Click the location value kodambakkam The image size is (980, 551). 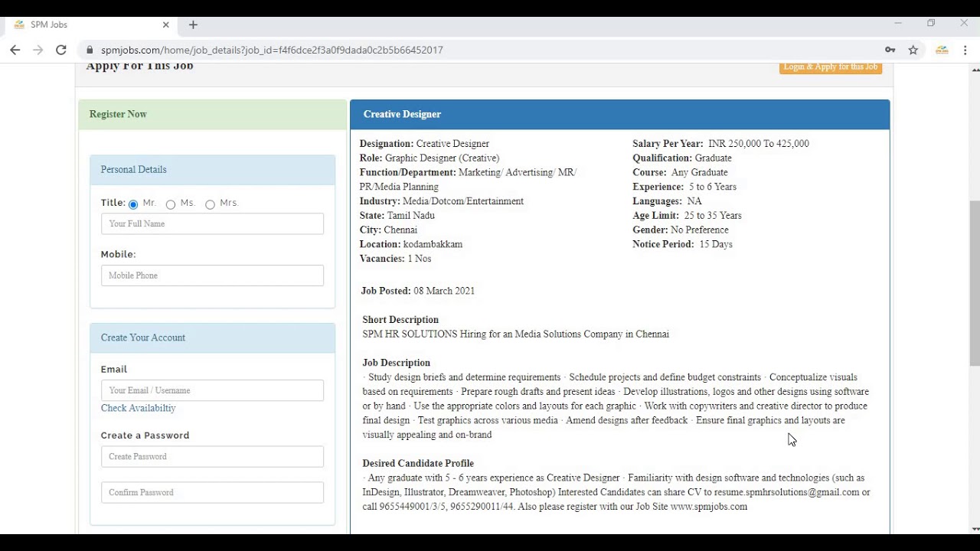coord(433,244)
